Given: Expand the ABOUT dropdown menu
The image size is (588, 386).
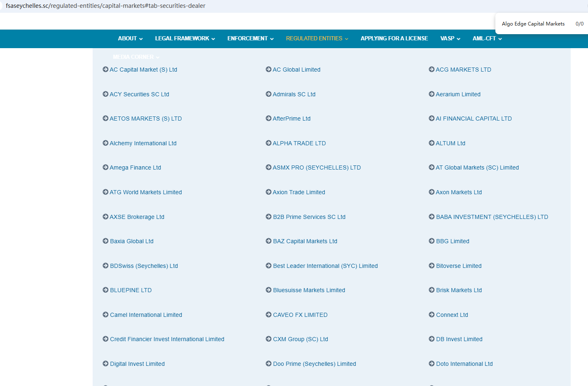Looking at the screenshot, I should click(130, 39).
